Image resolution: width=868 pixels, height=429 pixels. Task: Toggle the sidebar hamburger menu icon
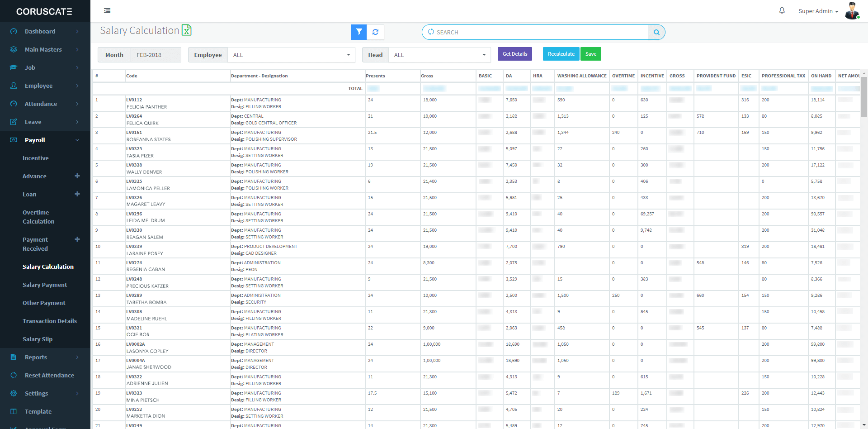coord(107,11)
